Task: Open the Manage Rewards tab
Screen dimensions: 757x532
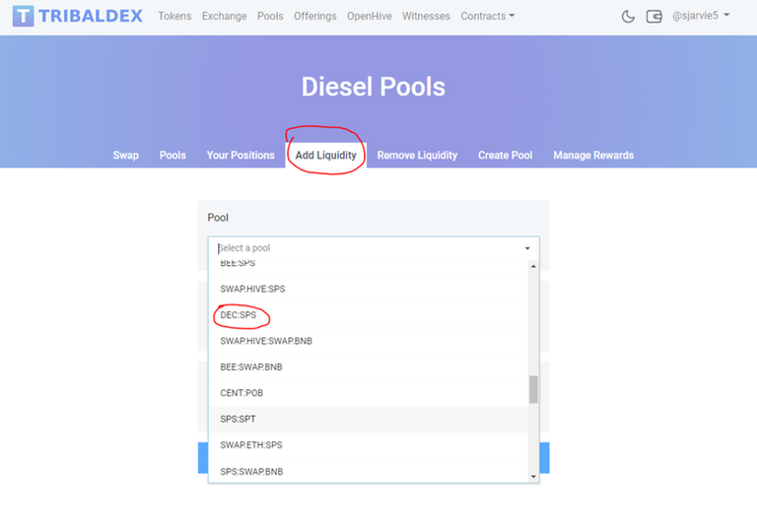Action: [x=593, y=155]
